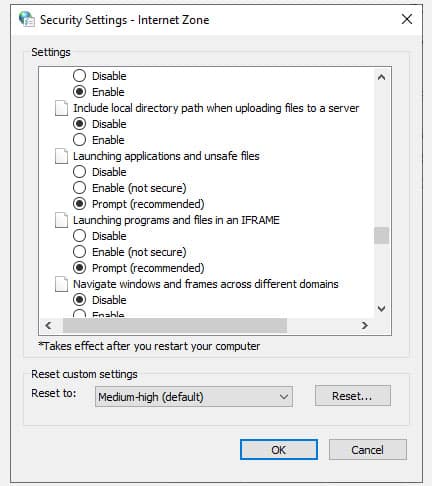Confirm settings with the OK button
This screenshot has height=486, width=432.
click(279, 450)
